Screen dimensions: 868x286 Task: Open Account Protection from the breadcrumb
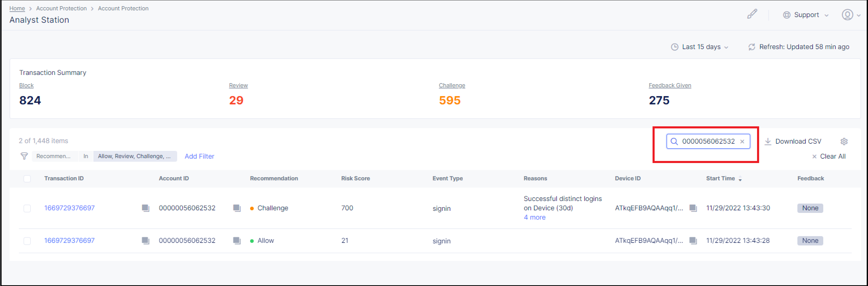(x=61, y=8)
